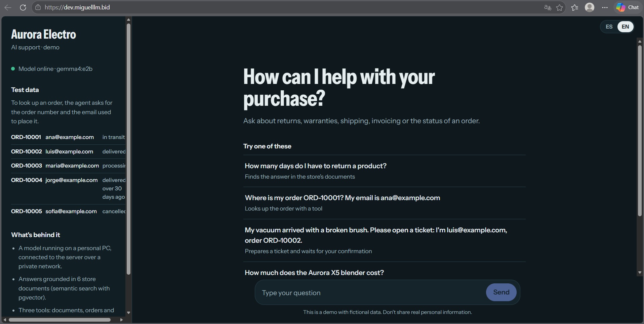644x324 pixels.
Task: Click main chat scrollbar down arrow
Action: point(640,273)
